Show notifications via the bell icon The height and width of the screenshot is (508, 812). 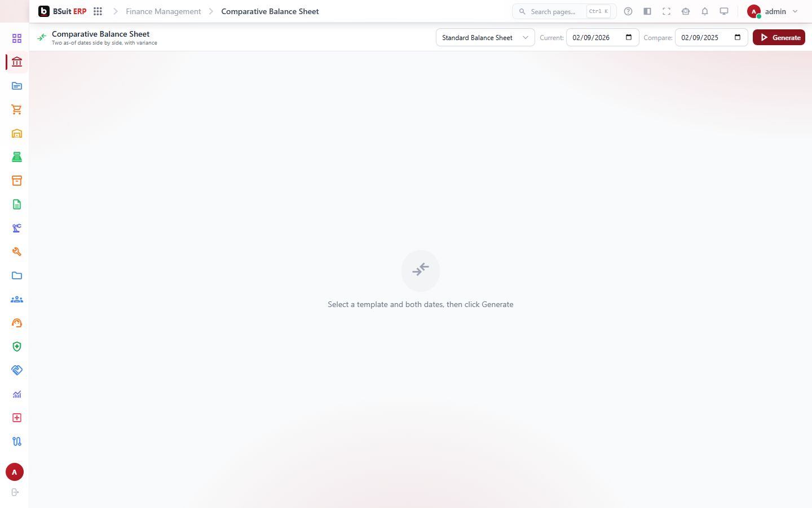coord(705,11)
